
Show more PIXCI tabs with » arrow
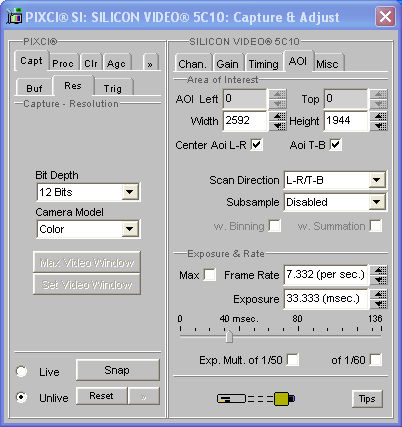(150, 63)
